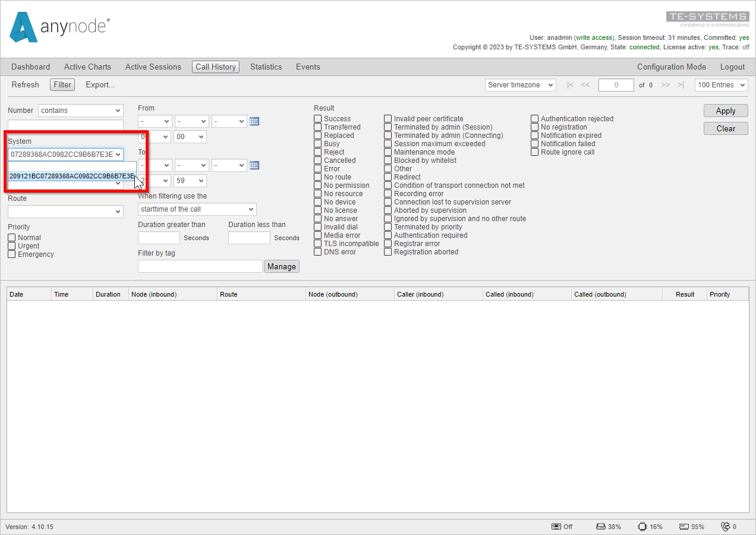
Task: Open the 100 Entries page size dropdown
Action: click(x=721, y=85)
